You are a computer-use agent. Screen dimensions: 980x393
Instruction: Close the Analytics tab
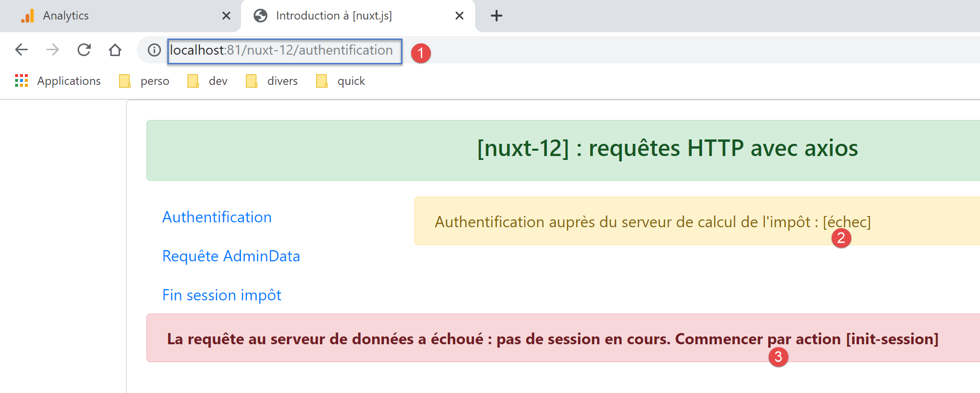pos(226,16)
